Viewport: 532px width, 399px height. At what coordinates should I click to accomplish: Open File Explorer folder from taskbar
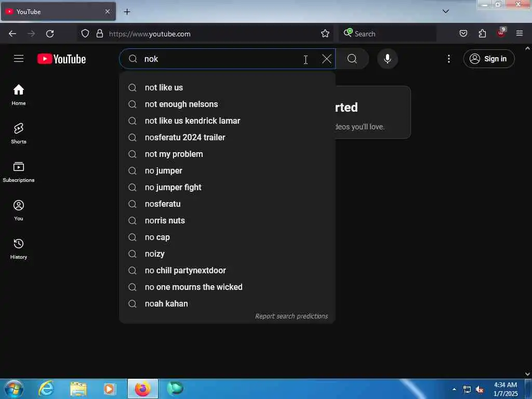pyautogui.click(x=78, y=389)
